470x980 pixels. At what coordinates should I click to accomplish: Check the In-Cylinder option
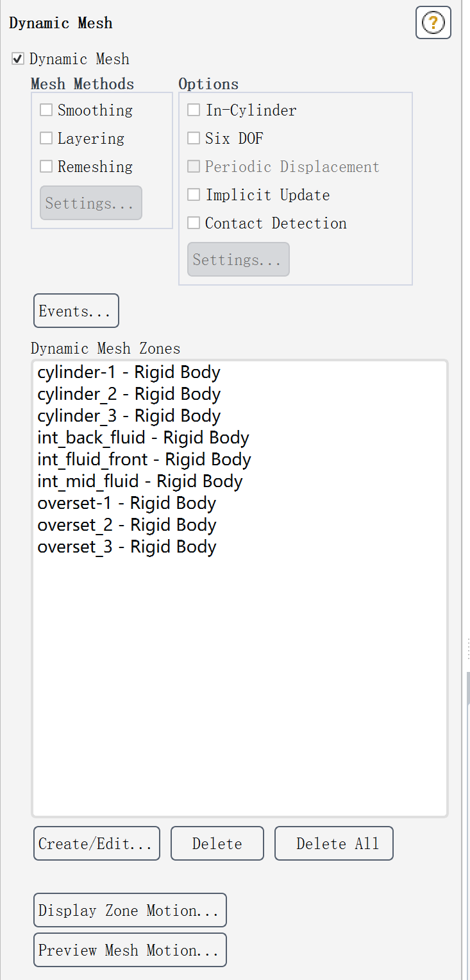click(194, 110)
